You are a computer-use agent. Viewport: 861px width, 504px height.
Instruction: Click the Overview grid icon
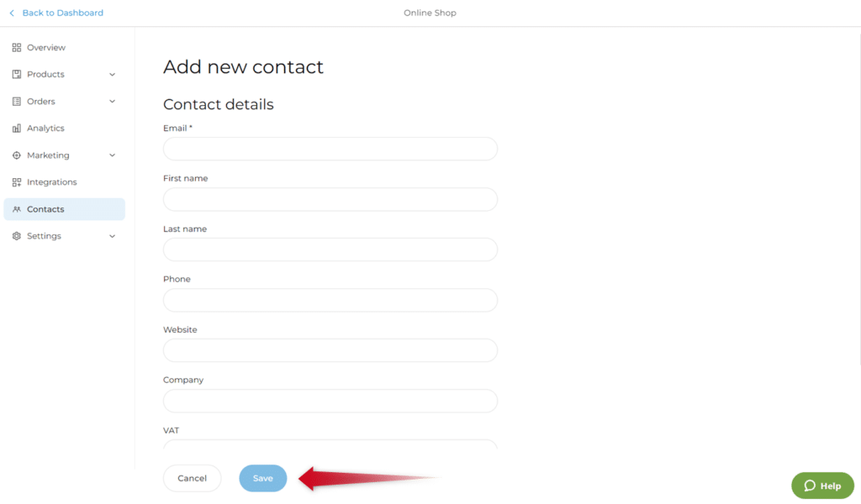17,48
